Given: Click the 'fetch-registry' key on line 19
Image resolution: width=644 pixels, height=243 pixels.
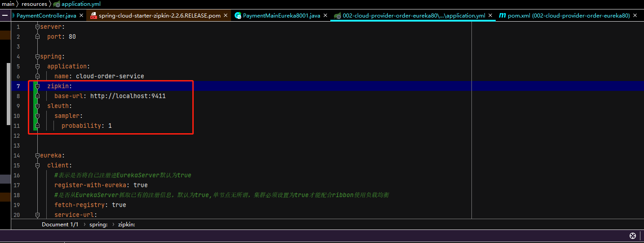Looking at the screenshot, I should (81, 205).
